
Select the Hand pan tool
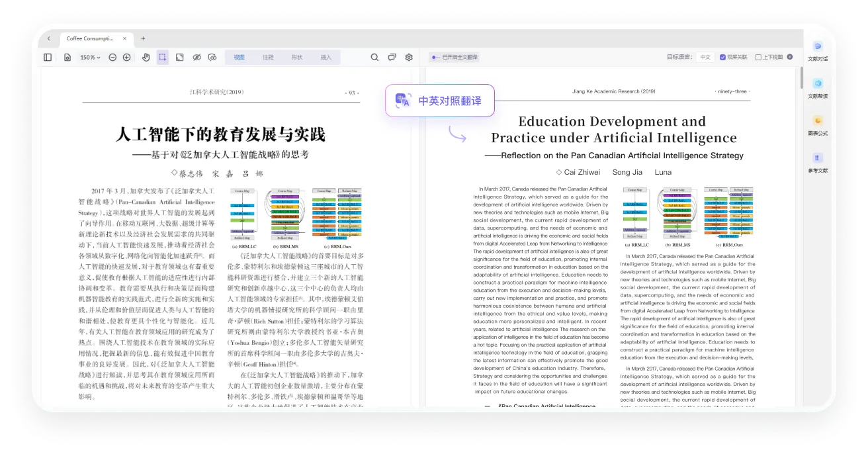click(146, 57)
